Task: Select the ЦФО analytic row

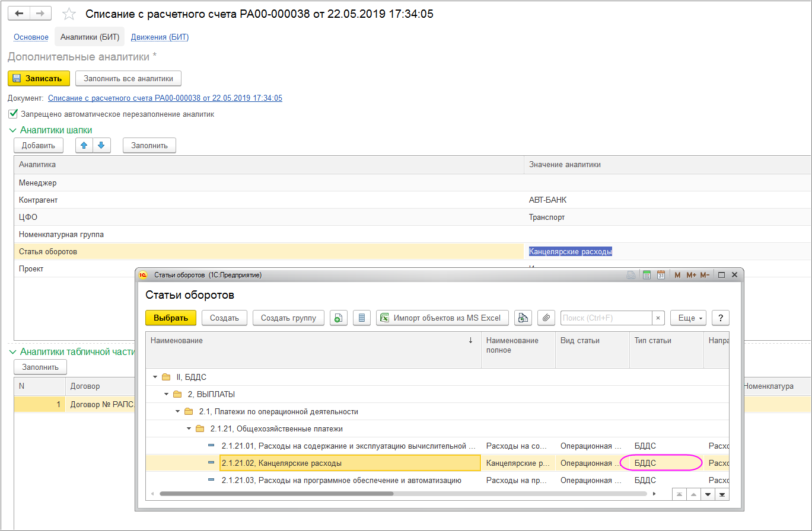Action: [x=412, y=217]
